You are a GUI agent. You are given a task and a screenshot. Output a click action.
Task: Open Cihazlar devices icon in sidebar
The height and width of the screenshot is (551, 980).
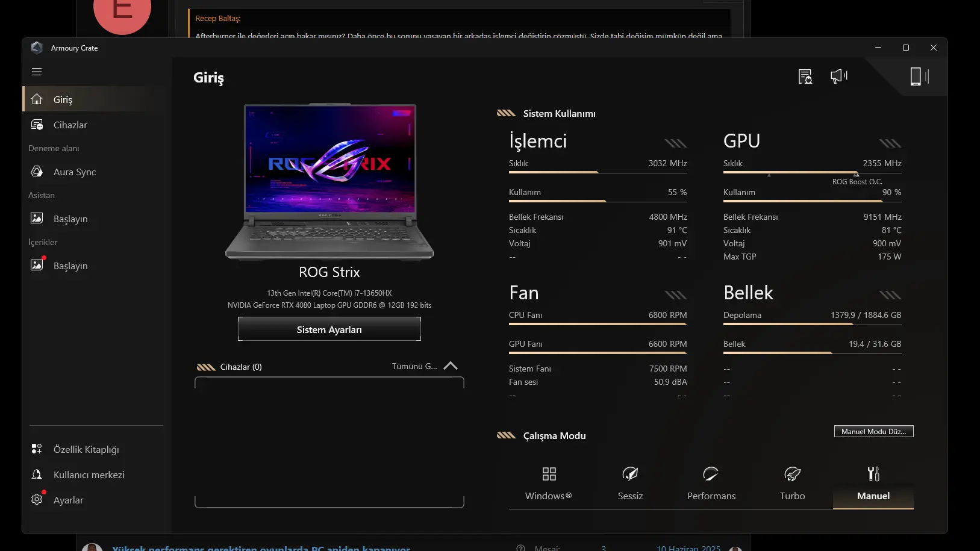pos(37,125)
